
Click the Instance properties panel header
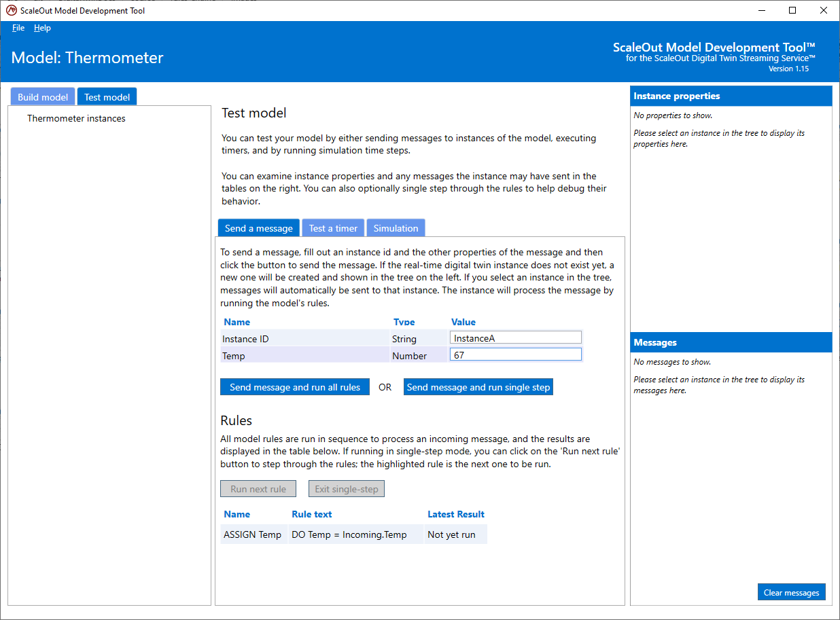[x=731, y=96]
